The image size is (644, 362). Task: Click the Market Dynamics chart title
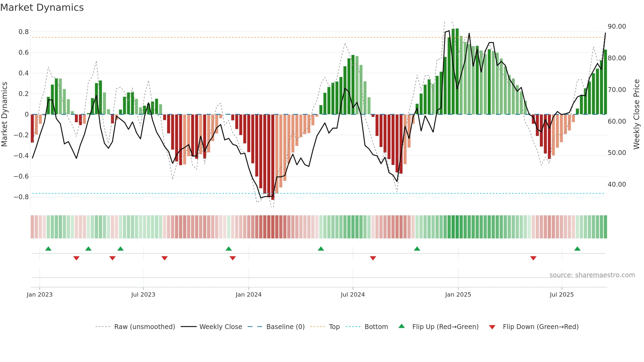tap(42, 8)
